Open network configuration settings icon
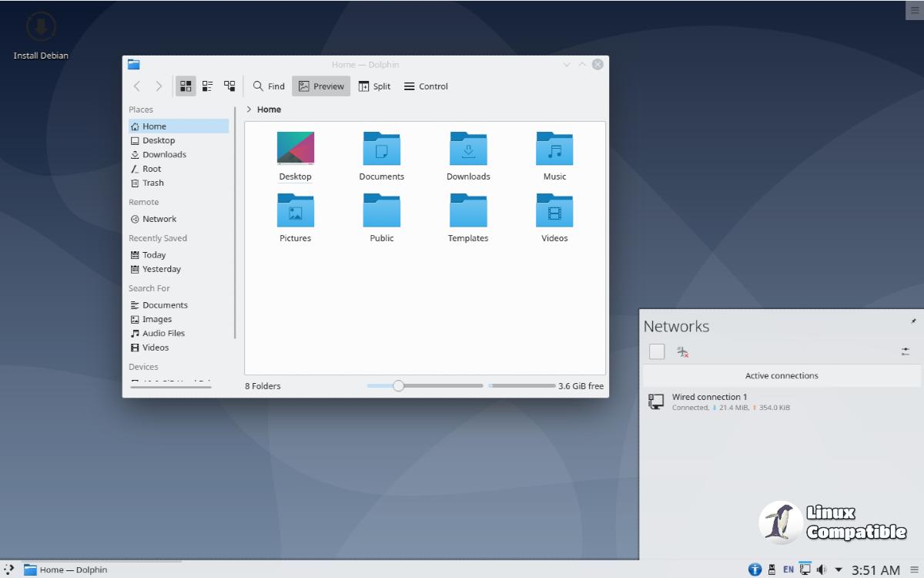The image size is (924, 578). (x=906, y=351)
